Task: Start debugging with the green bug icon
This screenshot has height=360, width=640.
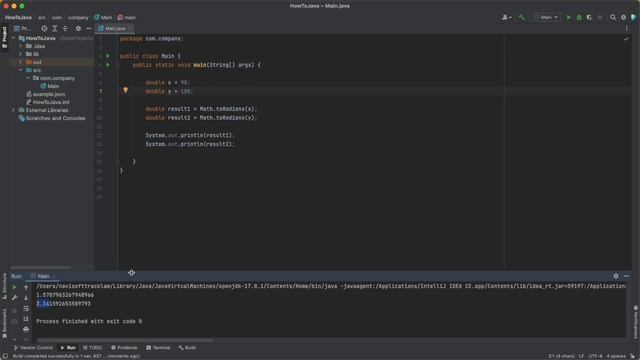Action: click(x=579, y=18)
